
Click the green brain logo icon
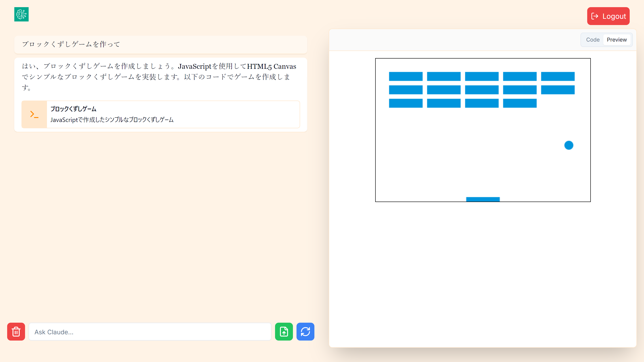pos(21,14)
